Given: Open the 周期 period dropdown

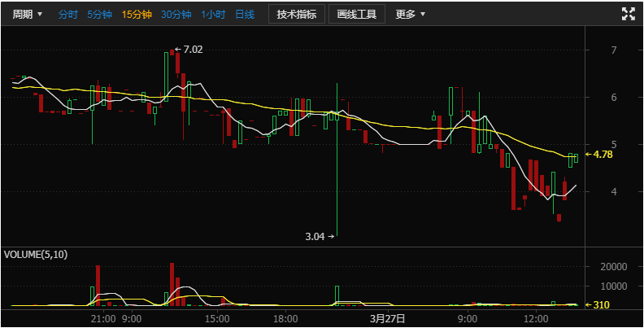Looking at the screenshot, I should [27, 15].
